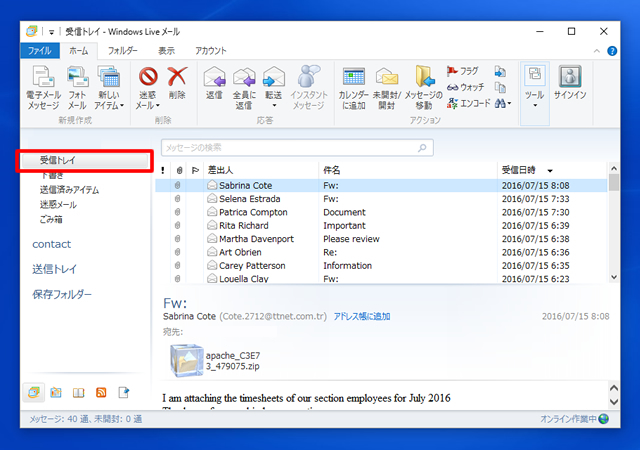
Task: Click the 電子メール メッセージ new email icon
Action: point(42,77)
